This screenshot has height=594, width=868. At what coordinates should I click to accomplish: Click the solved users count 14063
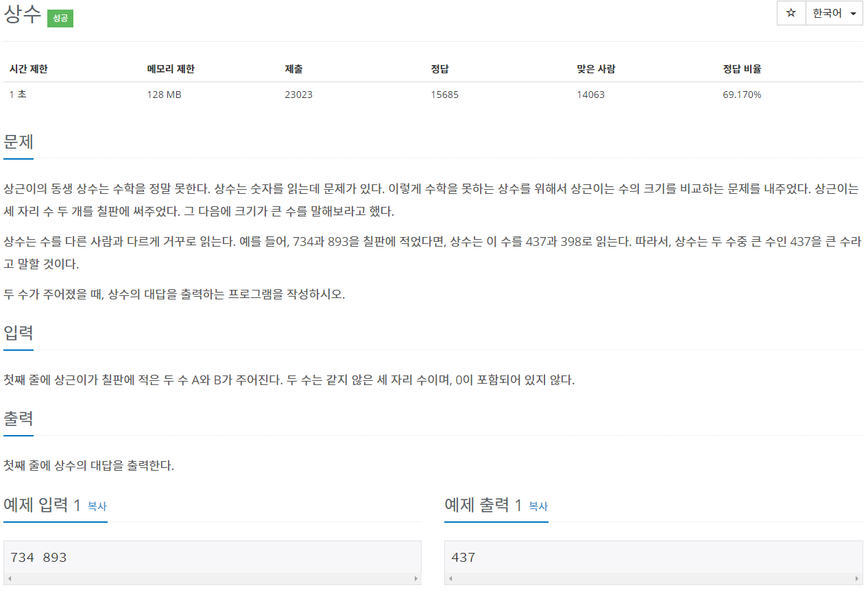pyautogui.click(x=591, y=95)
